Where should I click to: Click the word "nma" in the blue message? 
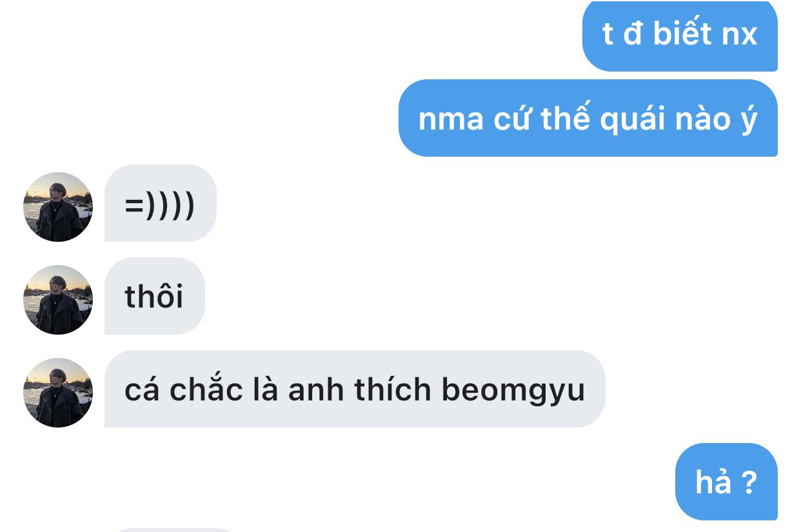[x=451, y=121]
